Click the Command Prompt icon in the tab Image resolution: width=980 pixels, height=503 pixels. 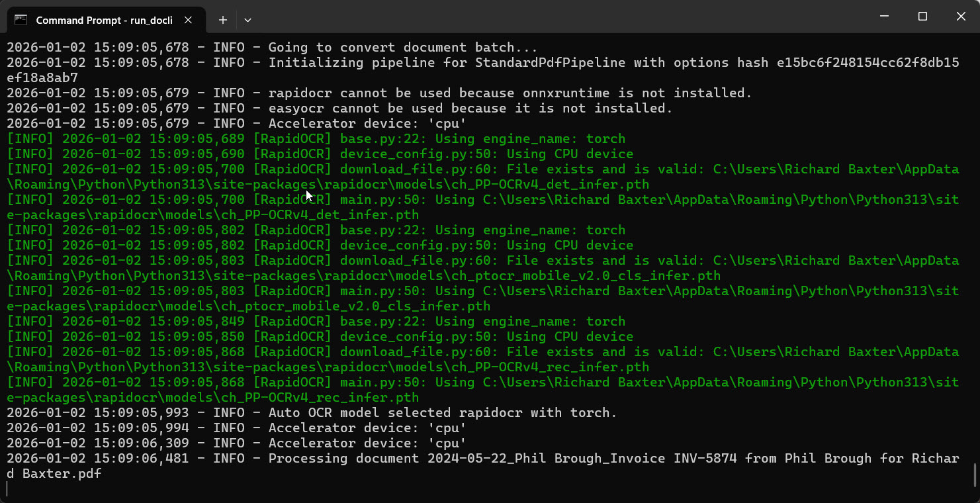click(x=21, y=20)
